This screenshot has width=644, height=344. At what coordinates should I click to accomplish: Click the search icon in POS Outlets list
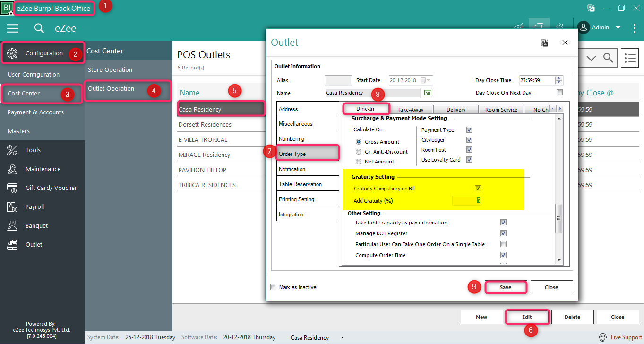609,58
